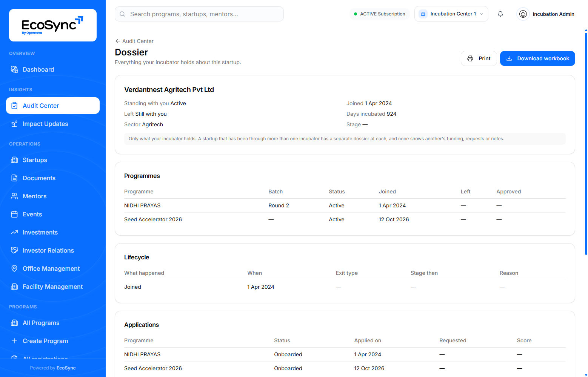Expand the Incubation Center 1 dropdown
Viewport: 588px width, 377px height.
451,14
